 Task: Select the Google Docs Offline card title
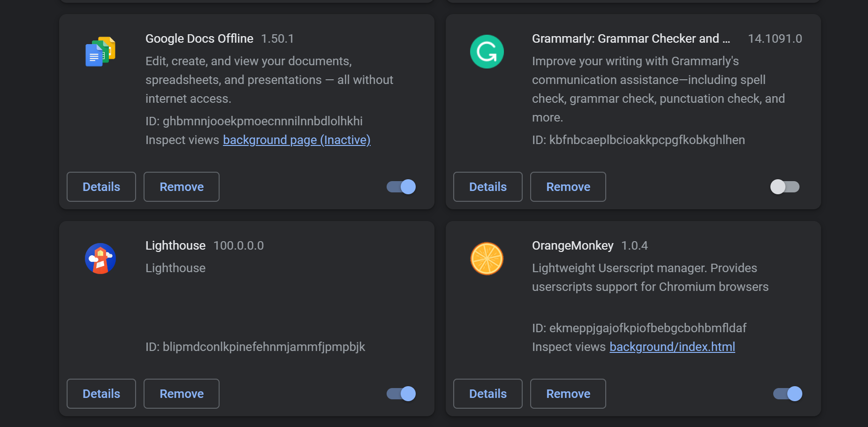click(199, 38)
